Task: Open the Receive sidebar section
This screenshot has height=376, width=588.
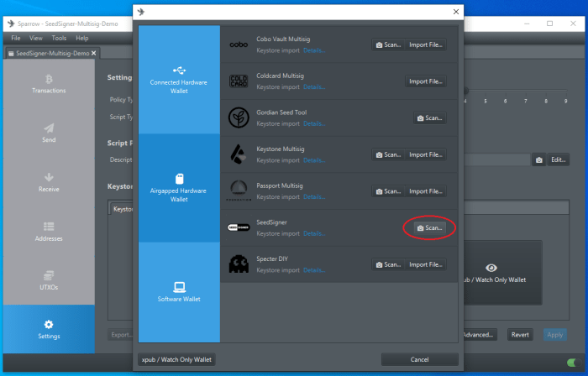Action: pyautogui.click(x=48, y=182)
